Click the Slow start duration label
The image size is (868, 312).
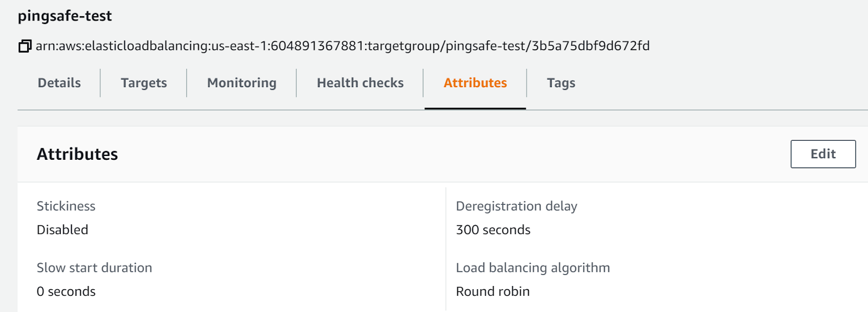tap(94, 268)
